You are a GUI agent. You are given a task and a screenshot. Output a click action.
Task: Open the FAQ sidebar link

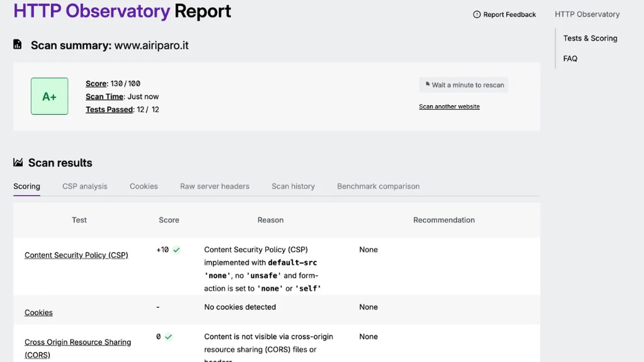tap(570, 58)
